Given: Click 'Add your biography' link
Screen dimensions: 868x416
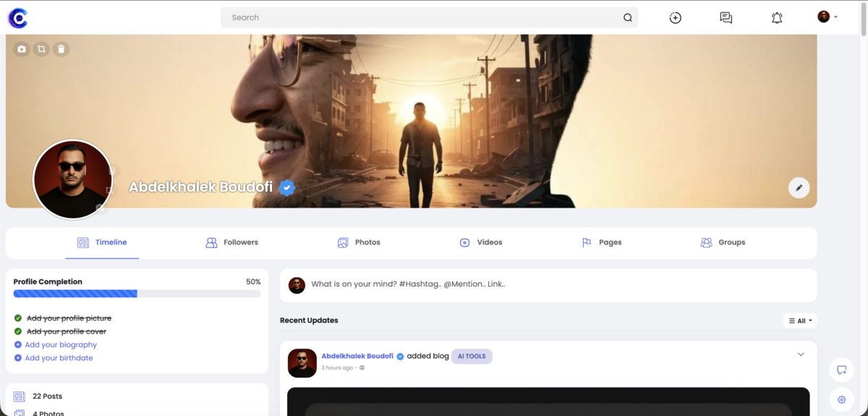Looking at the screenshot, I should (x=61, y=345).
